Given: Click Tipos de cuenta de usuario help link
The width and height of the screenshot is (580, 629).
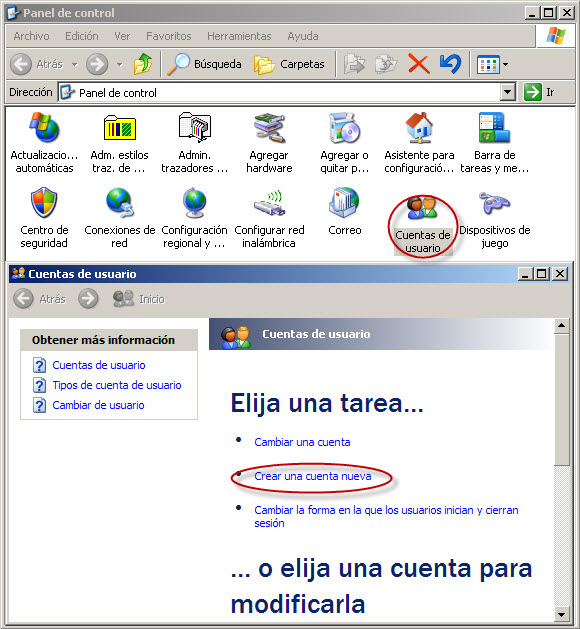Looking at the screenshot, I should tap(117, 385).
